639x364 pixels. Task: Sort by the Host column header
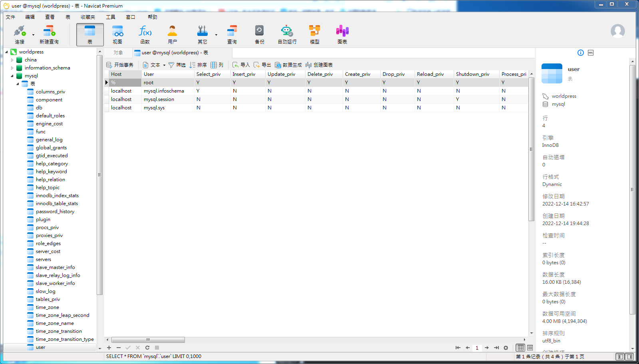pyautogui.click(x=125, y=74)
